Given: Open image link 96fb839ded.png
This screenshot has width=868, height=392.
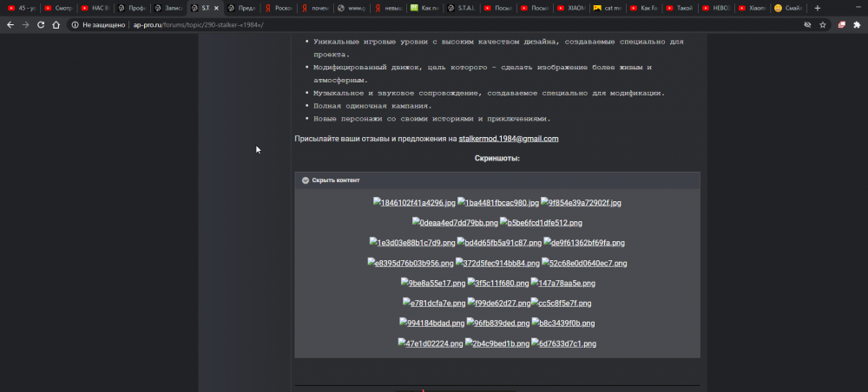Looking at the screenshot, I should [x=498, y=323].
